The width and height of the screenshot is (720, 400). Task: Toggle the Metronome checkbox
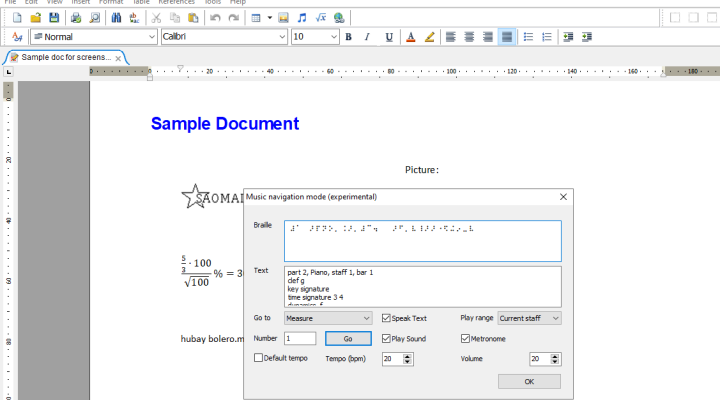coord(465,338)
